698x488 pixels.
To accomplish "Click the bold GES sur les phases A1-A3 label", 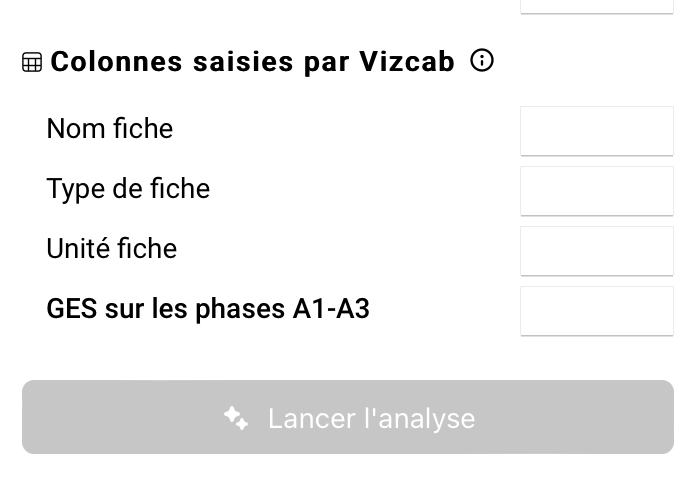I will (x=208, y=309).
